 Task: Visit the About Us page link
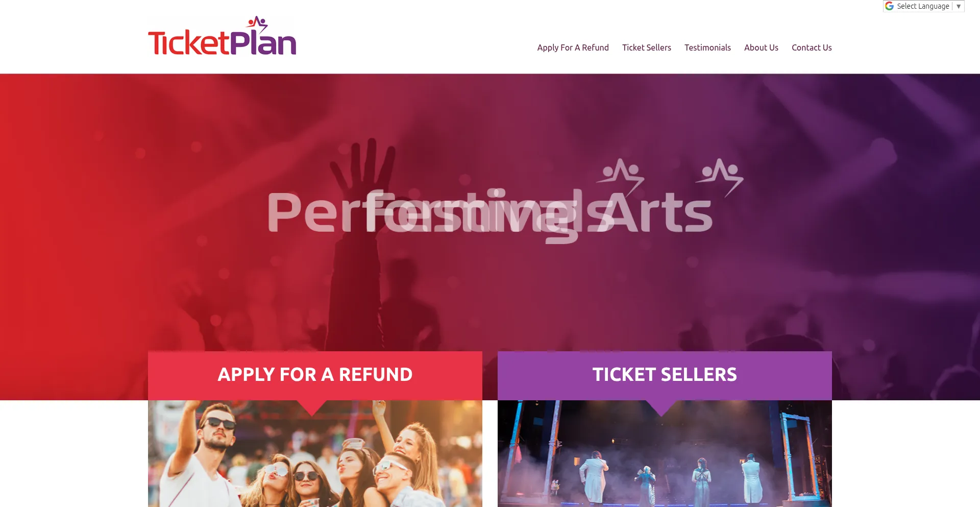[761, 47]
